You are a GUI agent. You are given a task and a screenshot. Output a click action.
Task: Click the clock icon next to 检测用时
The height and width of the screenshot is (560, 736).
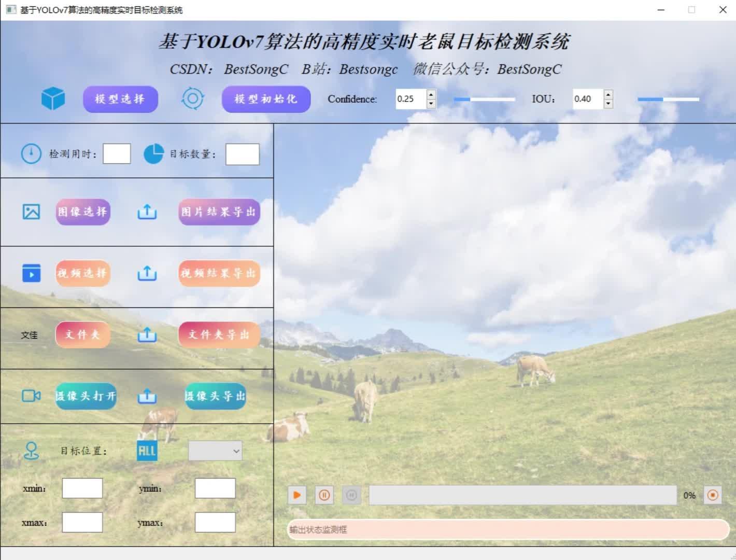click(31, 153)
